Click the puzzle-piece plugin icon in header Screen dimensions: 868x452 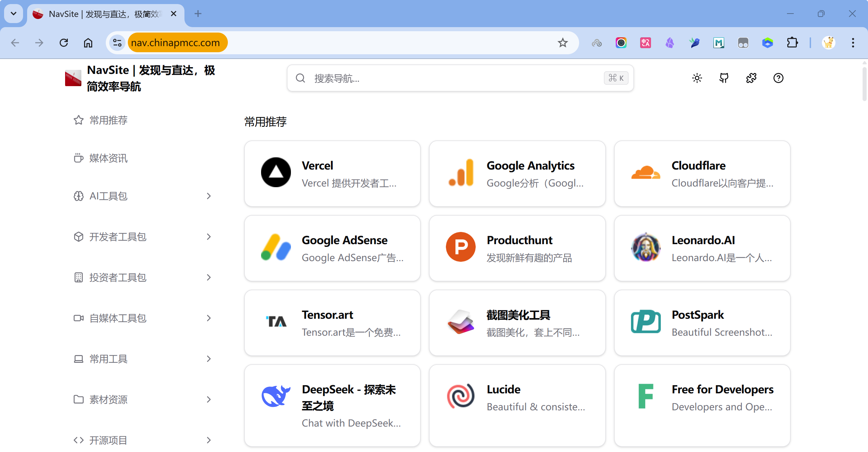751,78
